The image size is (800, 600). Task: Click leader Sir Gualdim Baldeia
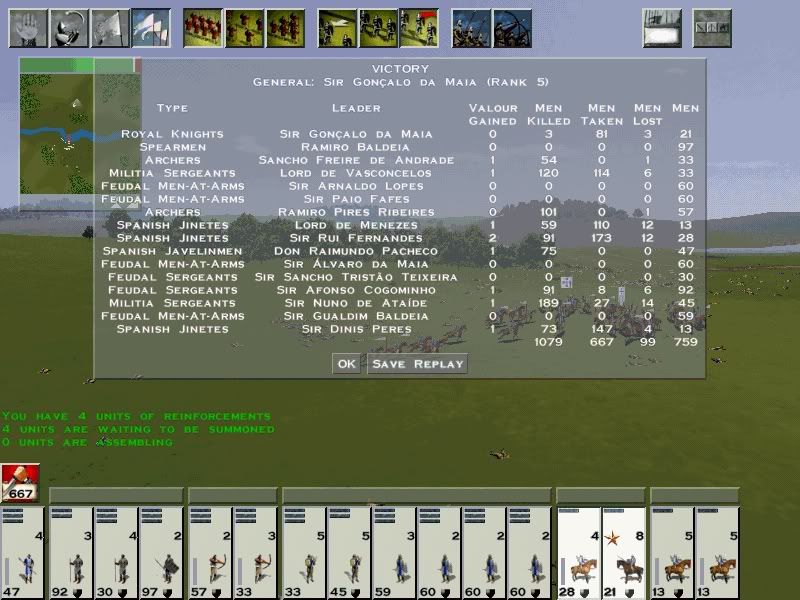(356, 316)
